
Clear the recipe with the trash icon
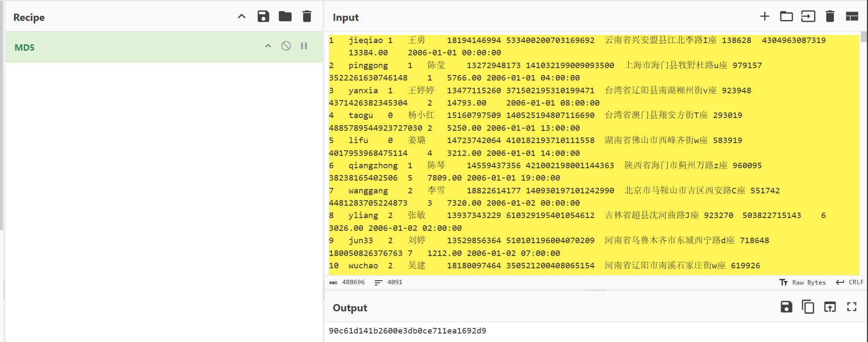[x=307, y=17]
